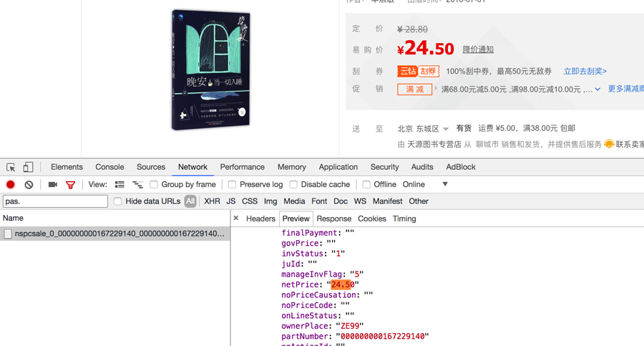Show the Headers sub-tab

pos(260,219)
